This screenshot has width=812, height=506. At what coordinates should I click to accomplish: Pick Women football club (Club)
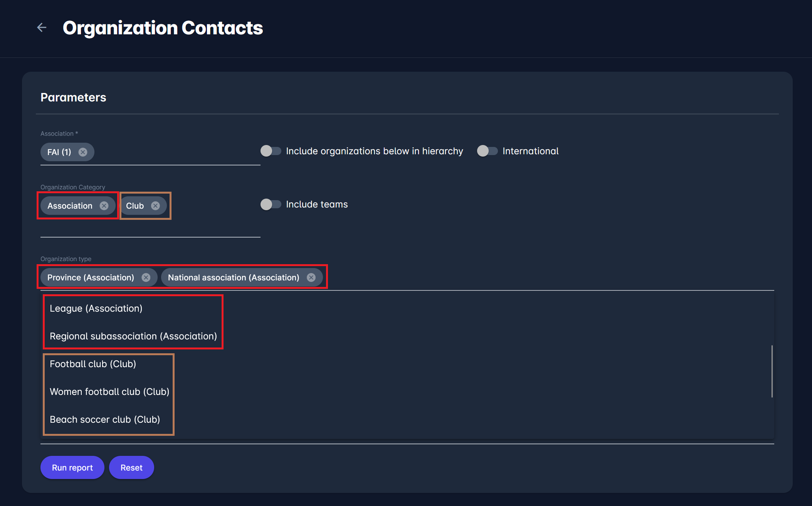point(109,392)
